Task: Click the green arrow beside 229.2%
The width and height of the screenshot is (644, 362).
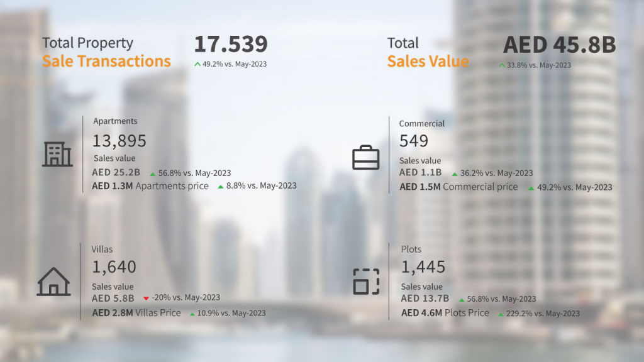Action: tap(501, 314)
